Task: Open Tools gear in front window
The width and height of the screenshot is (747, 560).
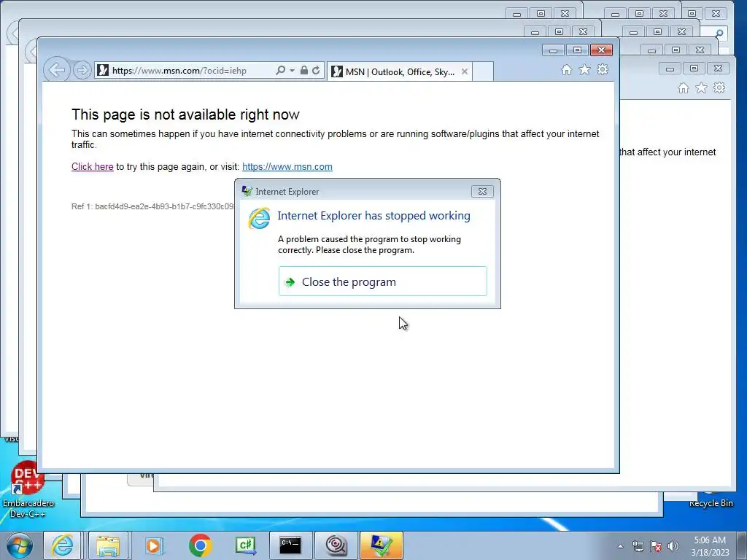Action: (x=603, y=70)
